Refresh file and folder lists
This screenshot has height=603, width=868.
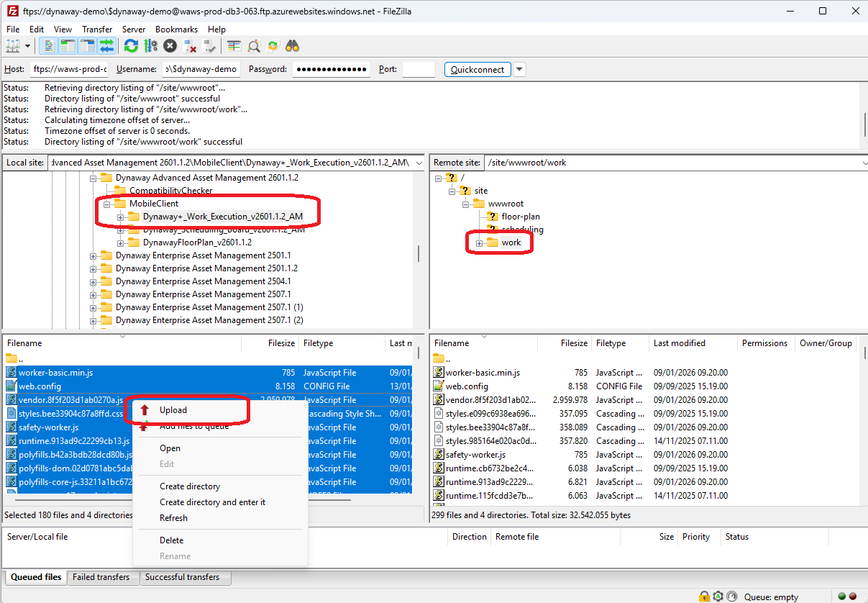point(131,46)
